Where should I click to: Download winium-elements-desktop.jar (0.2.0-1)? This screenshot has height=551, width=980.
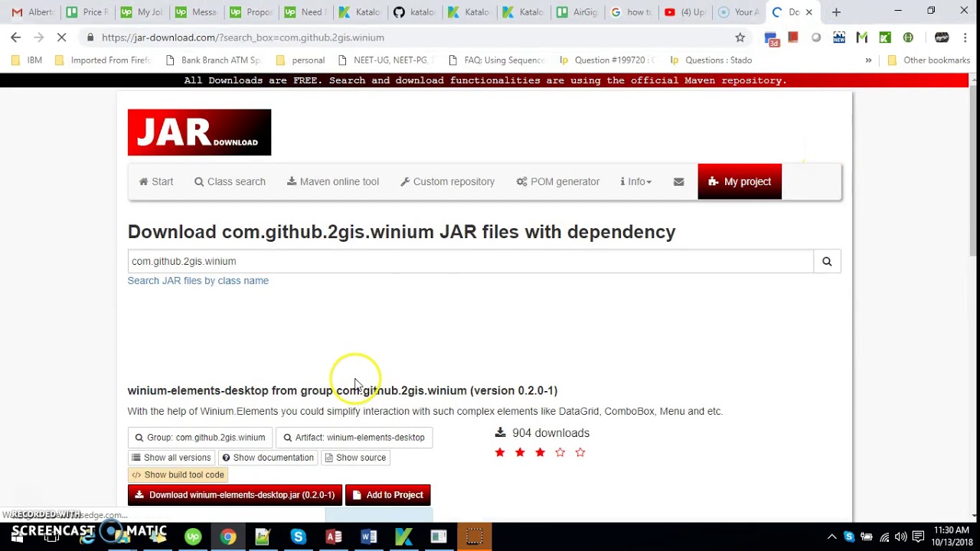(235, 495)
